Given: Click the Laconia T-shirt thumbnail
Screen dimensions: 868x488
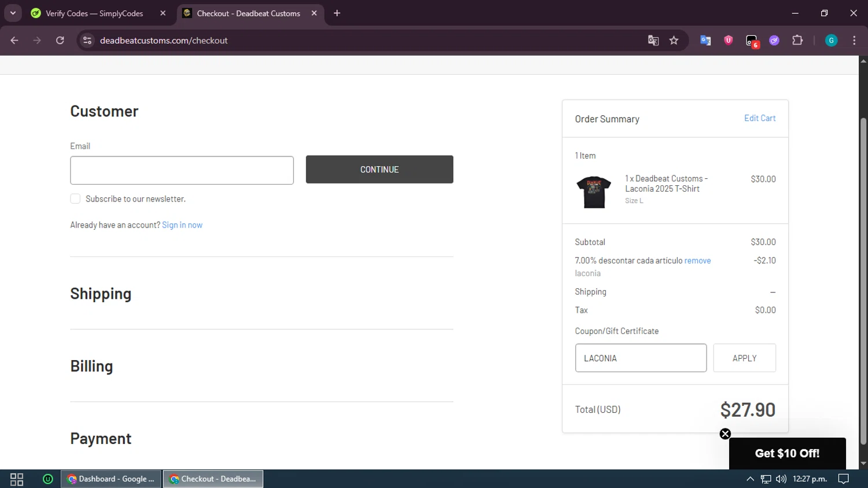Looking at the screenshot, I should [x=594, y=192].
